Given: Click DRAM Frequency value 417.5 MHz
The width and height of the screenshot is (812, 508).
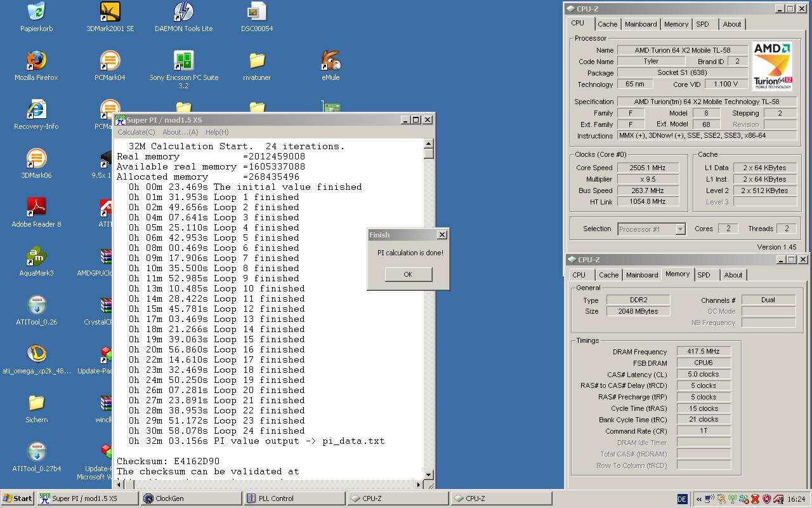Looking at the screenshot, I should click(x=704, y=351).
